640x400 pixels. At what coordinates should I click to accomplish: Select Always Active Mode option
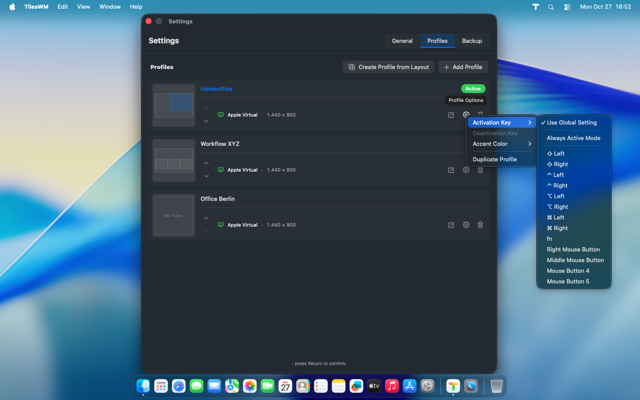pos(573,138)
